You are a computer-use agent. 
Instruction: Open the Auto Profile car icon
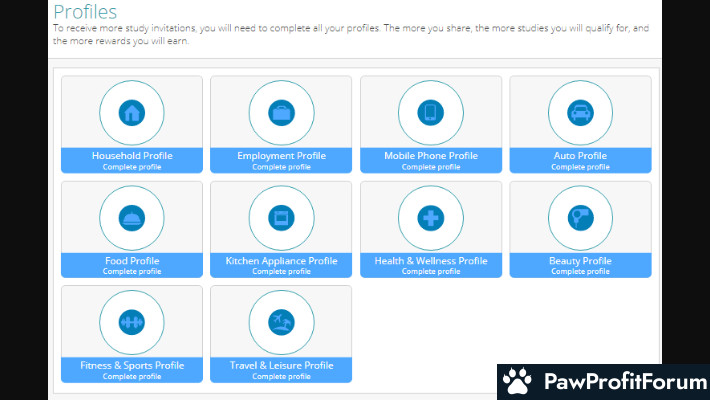pyautogui.click(x=580, y=112)
